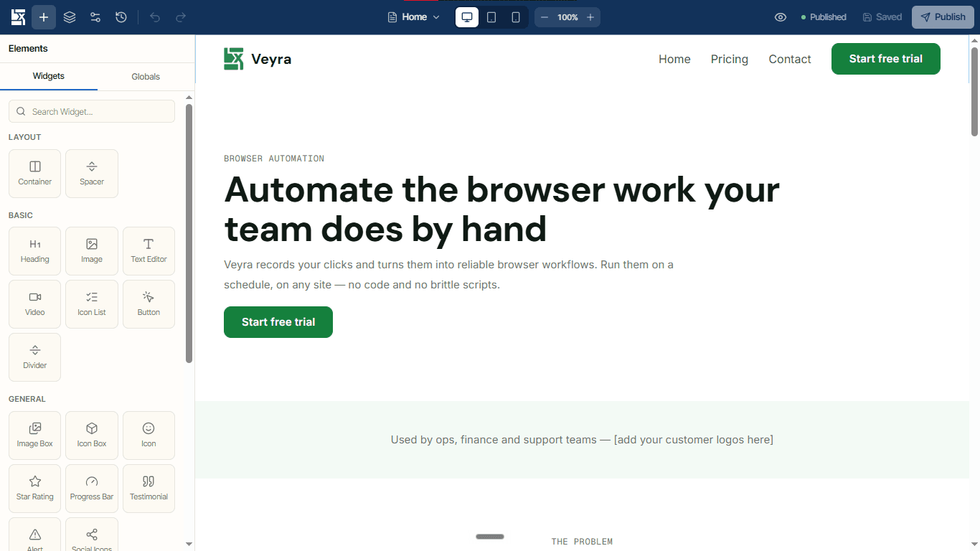This screenshot has width=980, height=551.
Task: Open the revision history clock icon
Action: [121, 17]
